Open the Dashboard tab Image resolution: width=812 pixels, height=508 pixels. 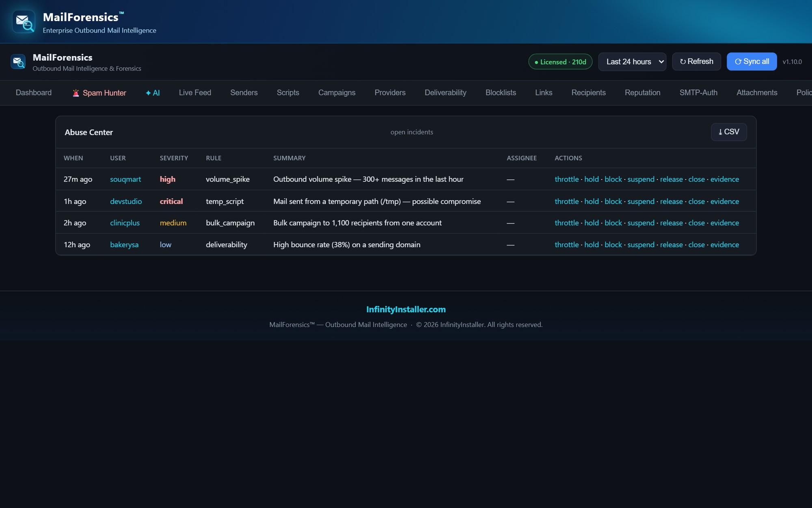click(x=34, y=93)
